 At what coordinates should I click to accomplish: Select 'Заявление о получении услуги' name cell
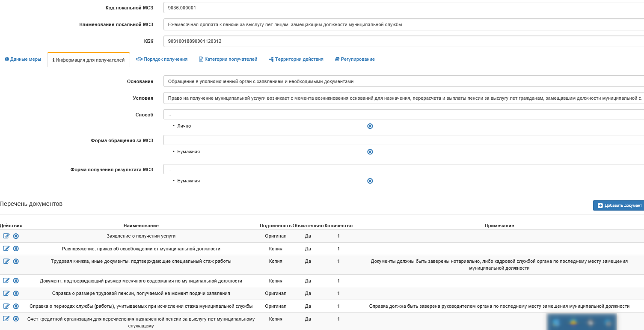[x=141, y=236]
